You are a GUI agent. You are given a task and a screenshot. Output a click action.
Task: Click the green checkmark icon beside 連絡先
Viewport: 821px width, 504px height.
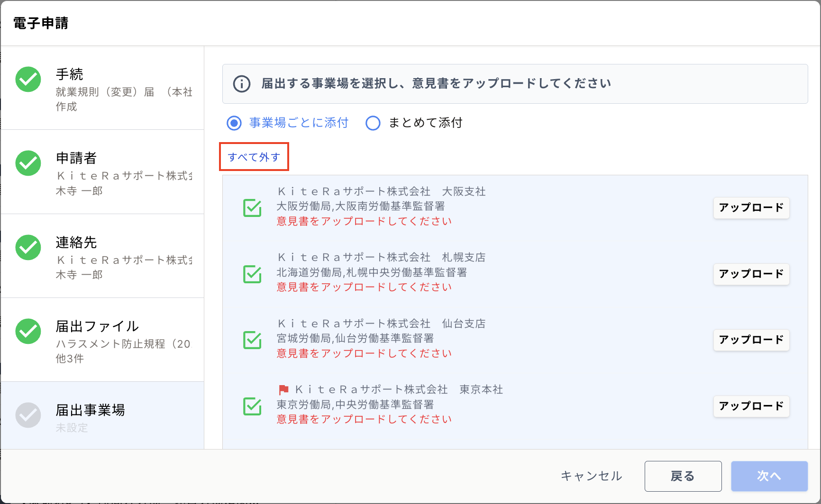tap(28, 247)
